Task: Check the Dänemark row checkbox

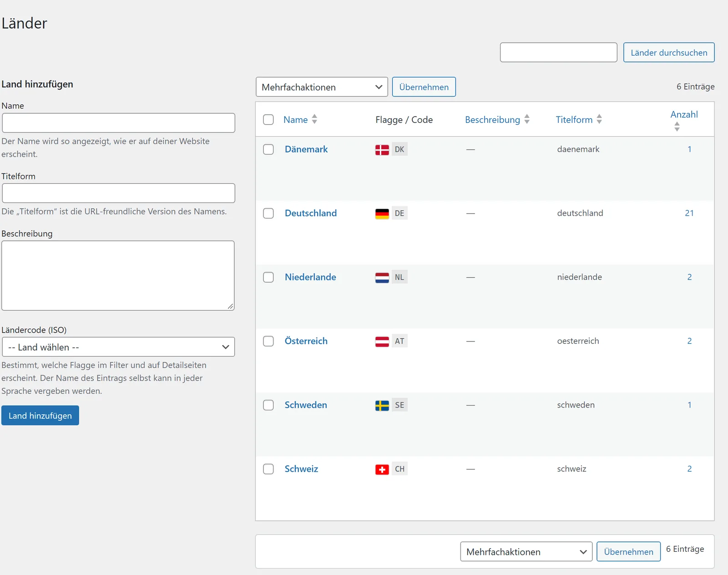Action: 268,149
